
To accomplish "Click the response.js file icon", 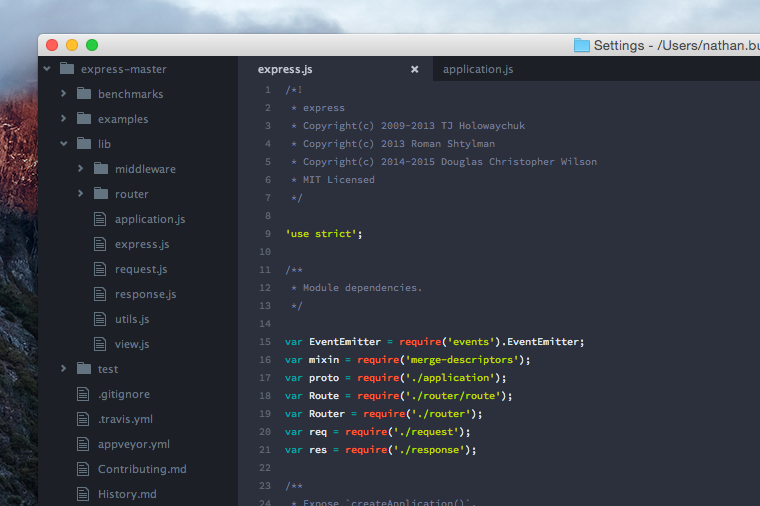I will point(100,294).
